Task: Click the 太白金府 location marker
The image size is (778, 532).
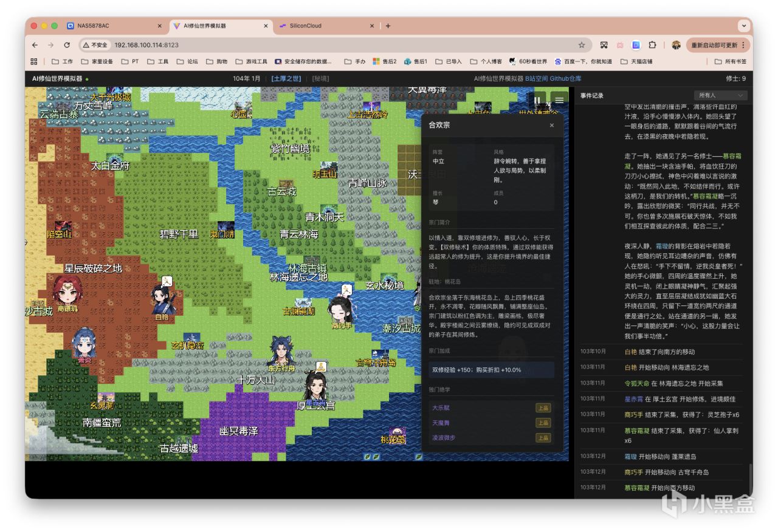Action: click(114, 162)
